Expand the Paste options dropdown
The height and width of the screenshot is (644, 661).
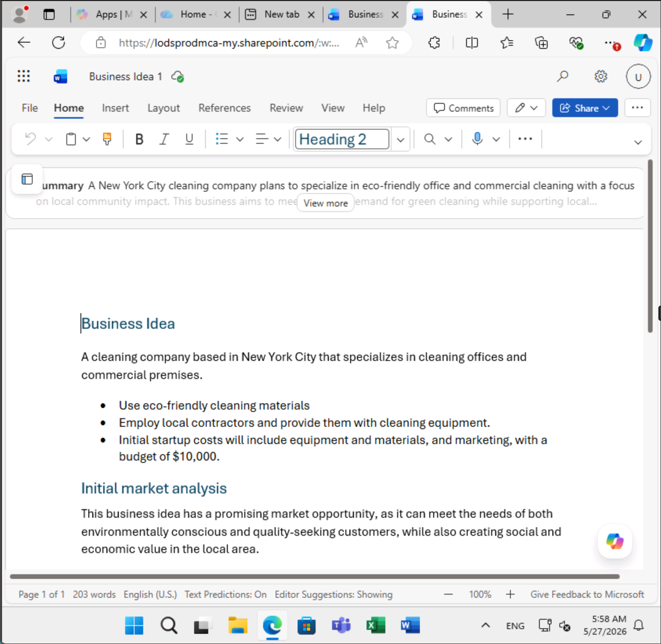click(86, 140)
